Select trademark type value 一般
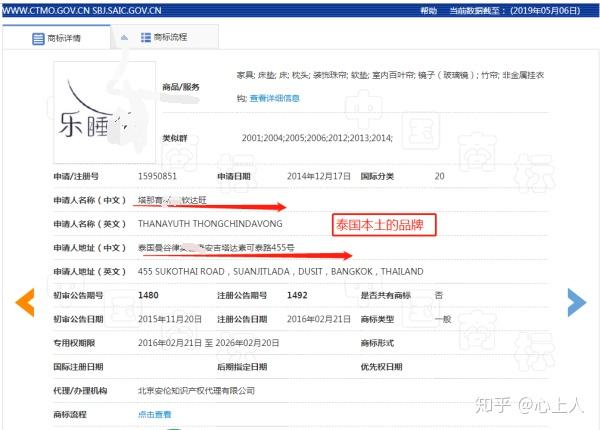This screenshot has height=430, width=600. tap(443, 319)
